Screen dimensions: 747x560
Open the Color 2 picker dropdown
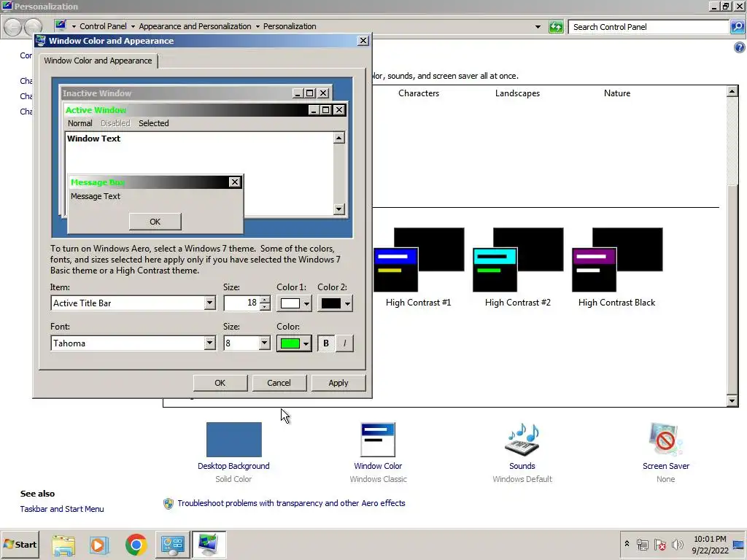[347, 303]
